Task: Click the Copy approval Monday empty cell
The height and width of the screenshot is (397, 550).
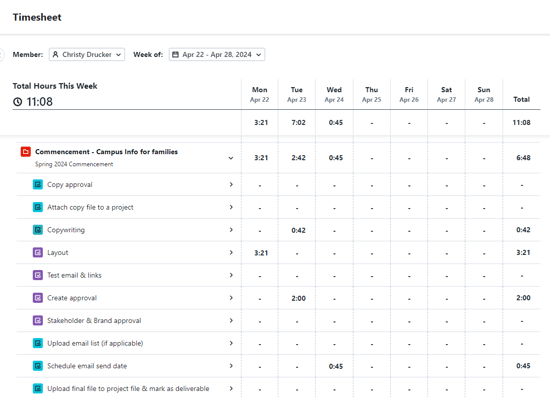Action: [x=260, y=185]
